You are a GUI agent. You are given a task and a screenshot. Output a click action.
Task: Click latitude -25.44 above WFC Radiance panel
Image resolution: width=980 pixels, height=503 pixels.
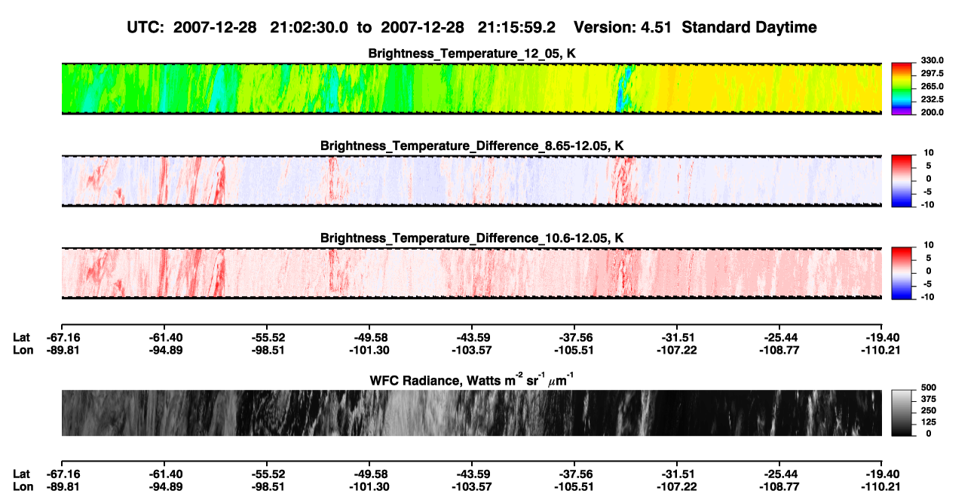(x=779, y=337)
